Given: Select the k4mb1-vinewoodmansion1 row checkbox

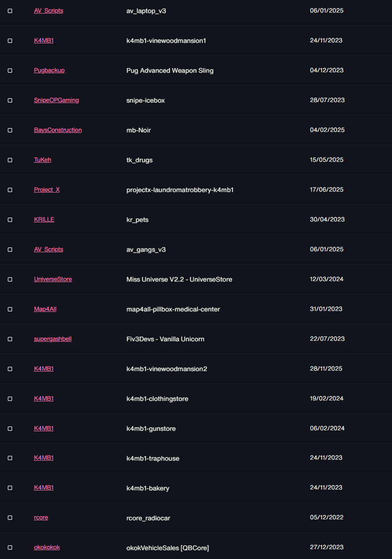Looking at the screenshot, I should pos(10,41).
